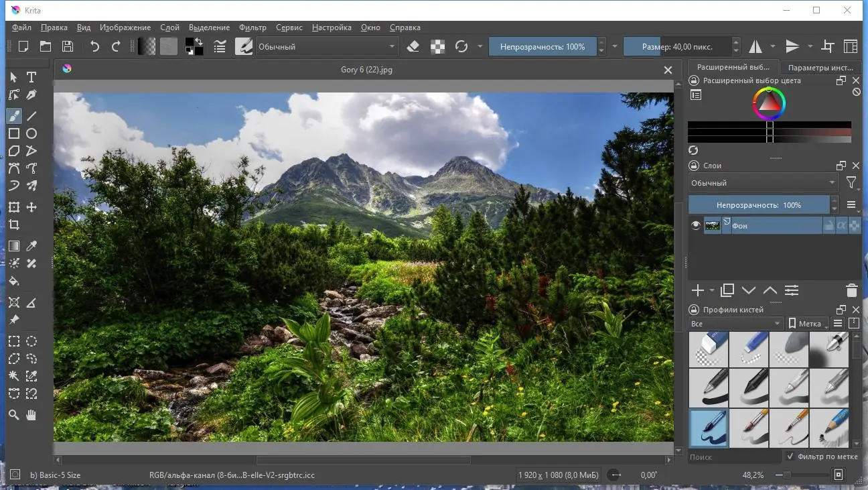The width and height of the screenshot is (868, 490).
Task: Move the layer up with the arrow button
Action: point(770,290)
